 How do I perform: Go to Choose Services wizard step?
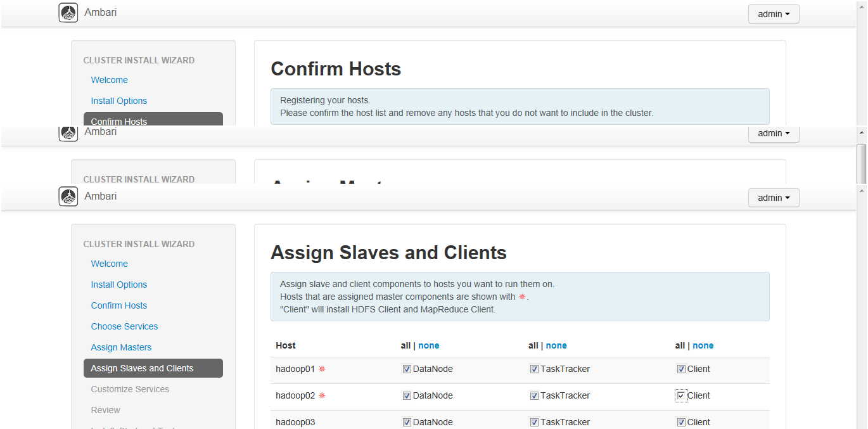click(124, 326)
